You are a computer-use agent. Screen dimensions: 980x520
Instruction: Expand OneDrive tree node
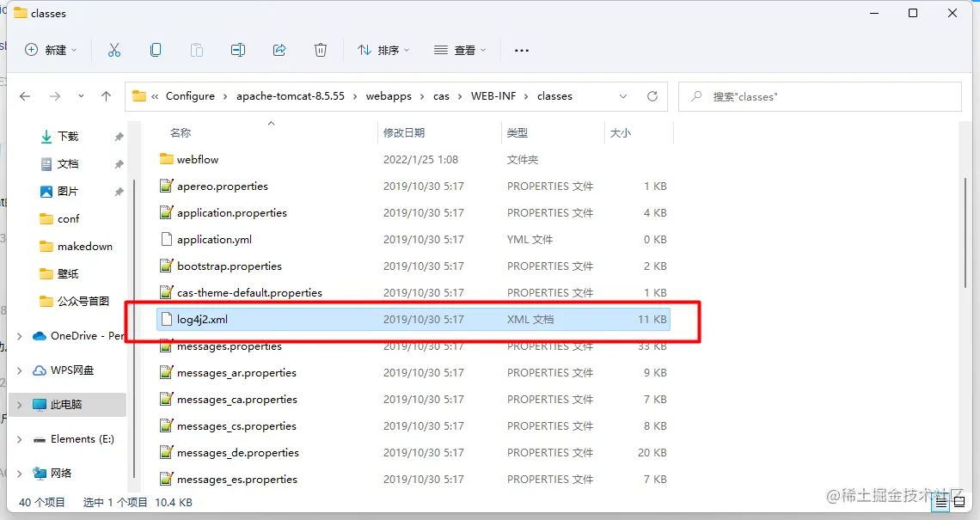click(20, 336)
